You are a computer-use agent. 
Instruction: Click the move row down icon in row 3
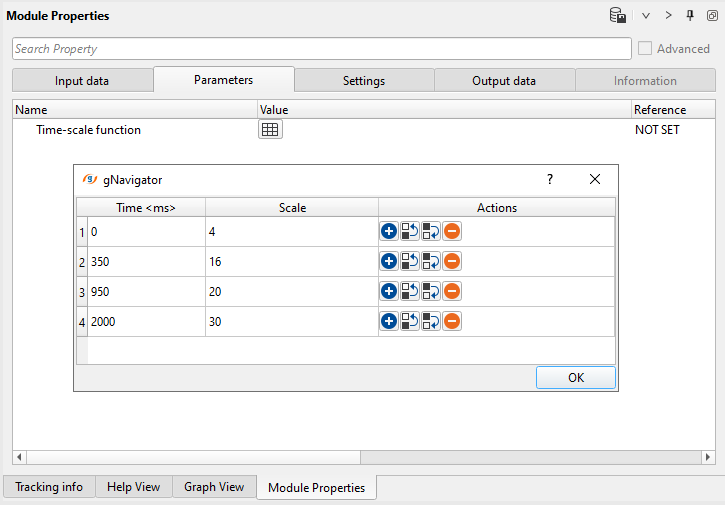(431, 292)
